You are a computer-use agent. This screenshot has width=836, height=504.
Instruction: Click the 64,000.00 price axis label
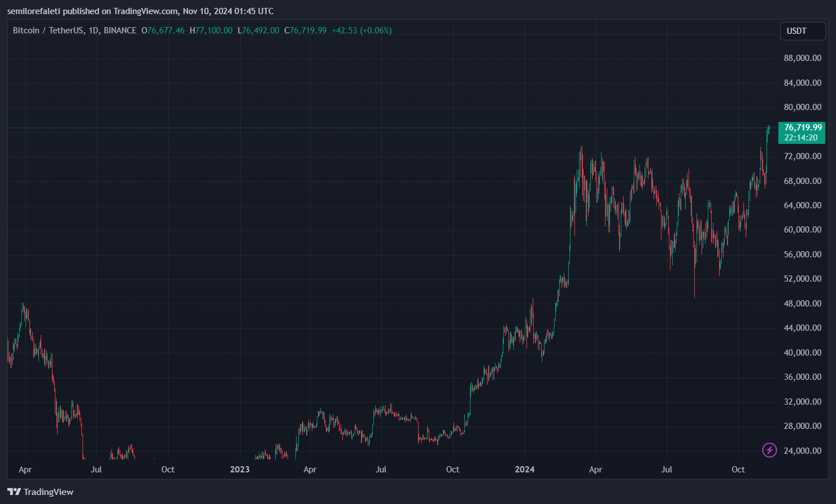tap(802, 205)
